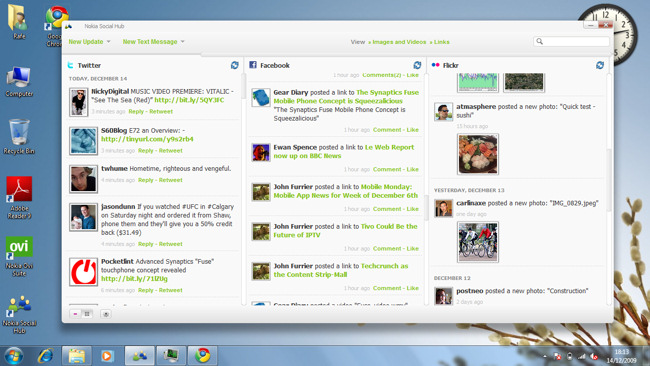Open John Furrier's avatar beside Mobile Monday post

pos(261,192)
